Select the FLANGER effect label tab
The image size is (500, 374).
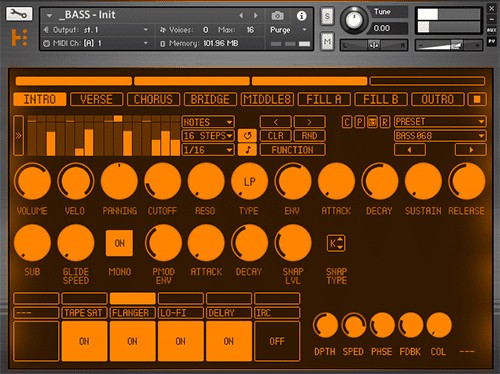(x=133, y=313)
